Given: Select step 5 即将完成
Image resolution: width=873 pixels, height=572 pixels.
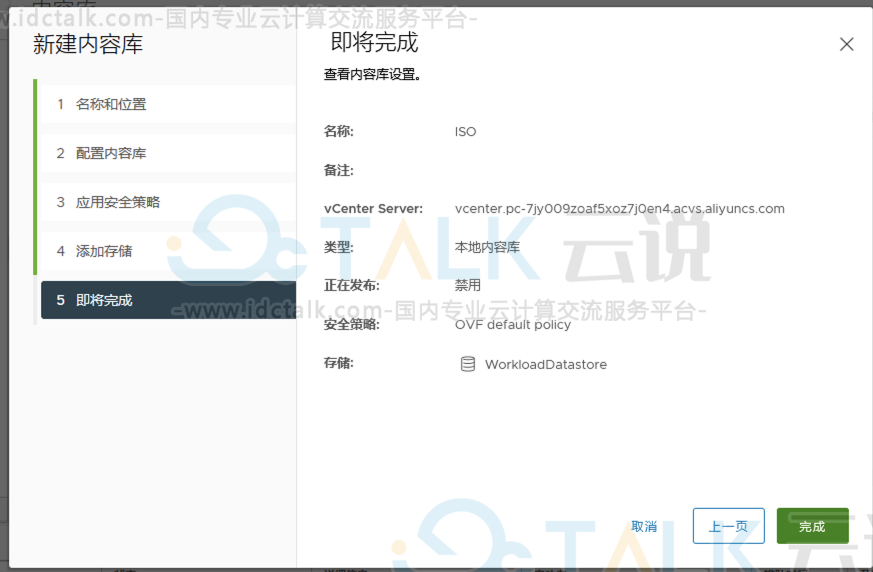Looking at the screenshot, I should tap(168, 300).
